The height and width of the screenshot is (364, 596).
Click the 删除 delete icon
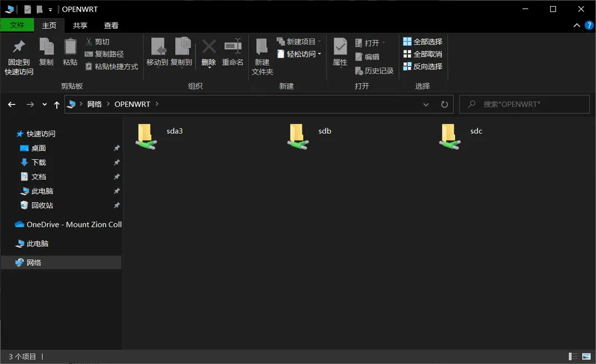pos(209,52)
